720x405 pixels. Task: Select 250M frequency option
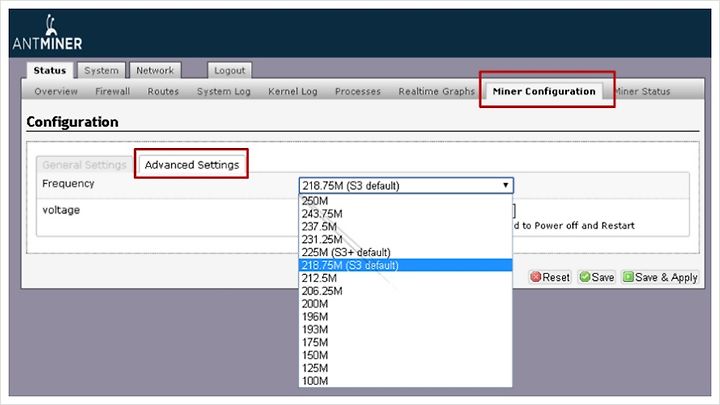point(405,201)
